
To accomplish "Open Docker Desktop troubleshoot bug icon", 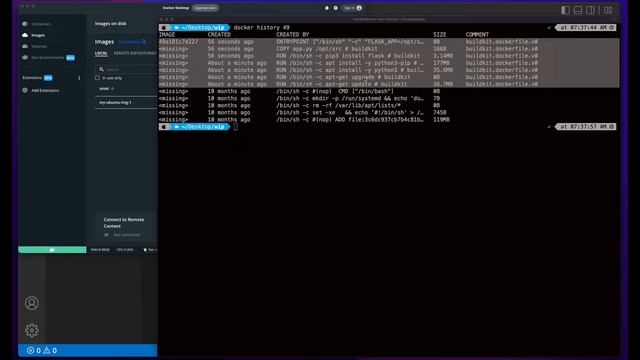I will (x=327, y=8).
